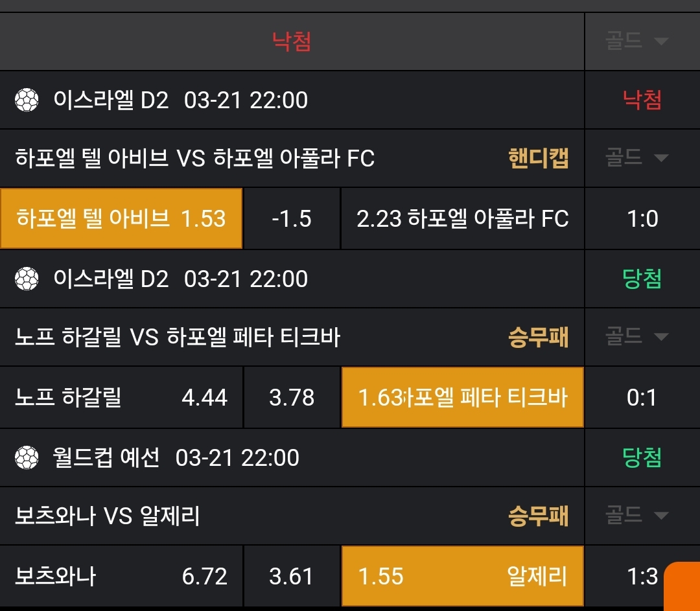The image size is (700, 611).
Task: Click the 2.23 하포엘 아풀라 FC odds
Action: (x=462, y=219)
